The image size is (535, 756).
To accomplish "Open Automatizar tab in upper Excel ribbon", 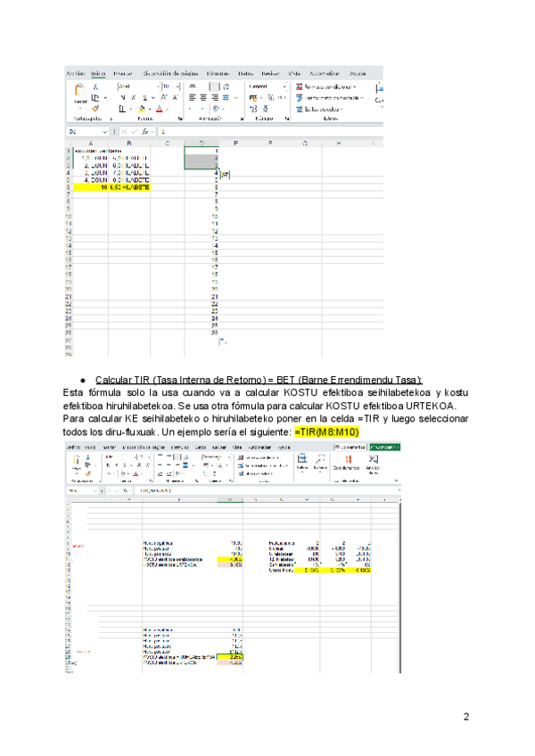I will [x=325, y=73].
